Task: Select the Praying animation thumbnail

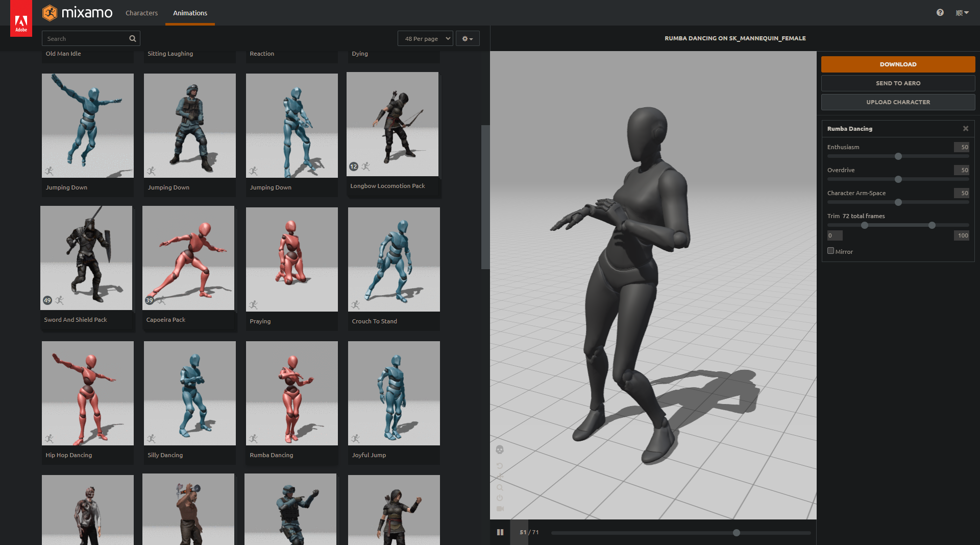Action: pos(292,259)
